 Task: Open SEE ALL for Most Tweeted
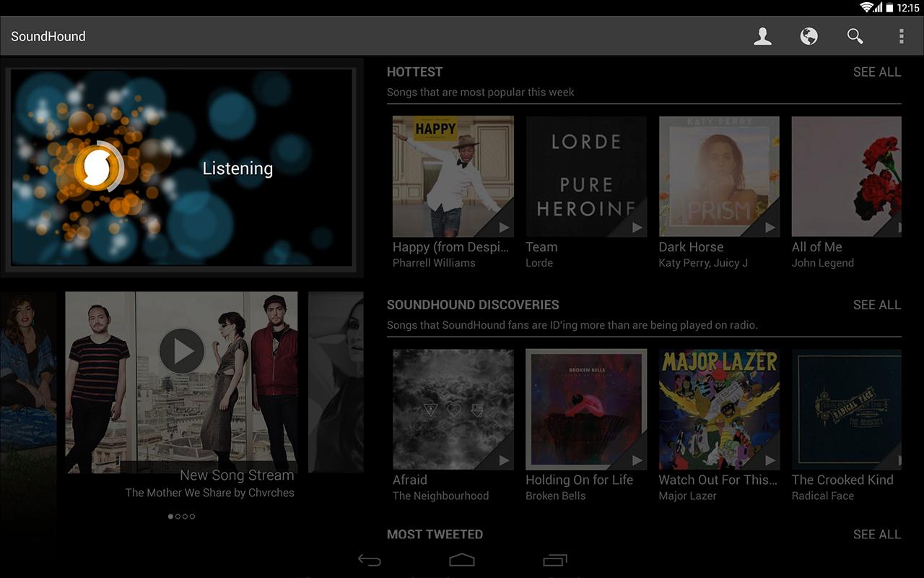point(877,535)
